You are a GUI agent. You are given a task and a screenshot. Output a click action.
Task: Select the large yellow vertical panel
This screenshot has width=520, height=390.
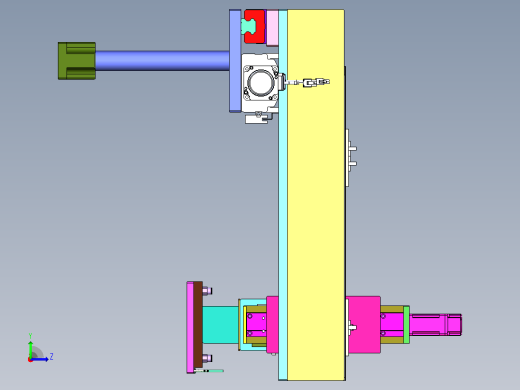pyautogui.click(x=316, y=195)
